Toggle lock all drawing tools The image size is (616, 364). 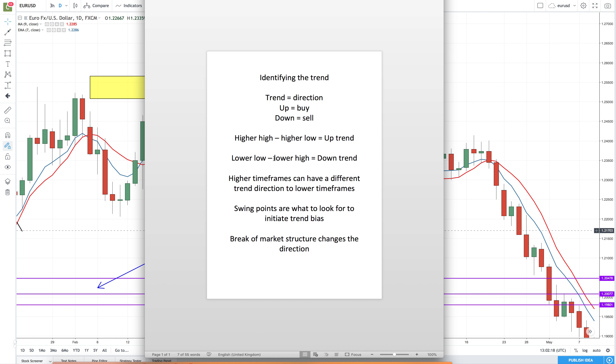[8, 156]
